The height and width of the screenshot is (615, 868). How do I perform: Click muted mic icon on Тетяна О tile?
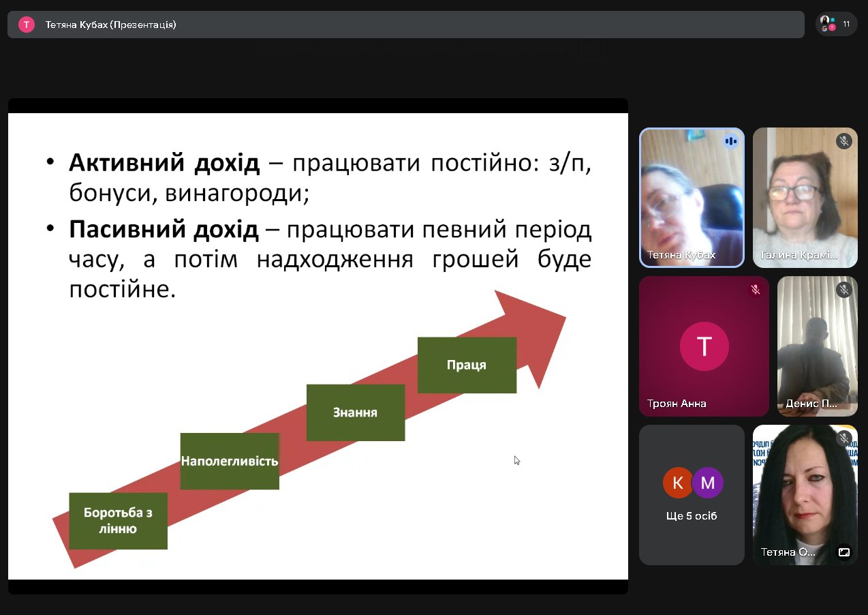[844, 438]
